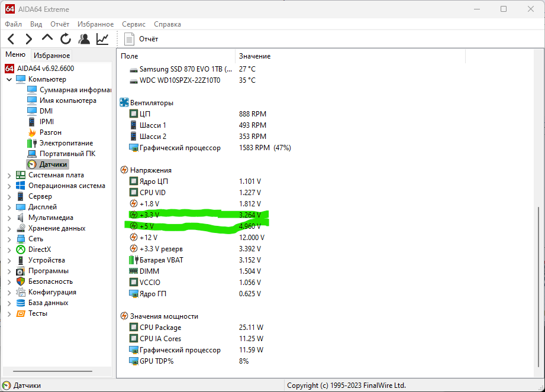Click the Отчёт report toolbar button

pos(142,39)
